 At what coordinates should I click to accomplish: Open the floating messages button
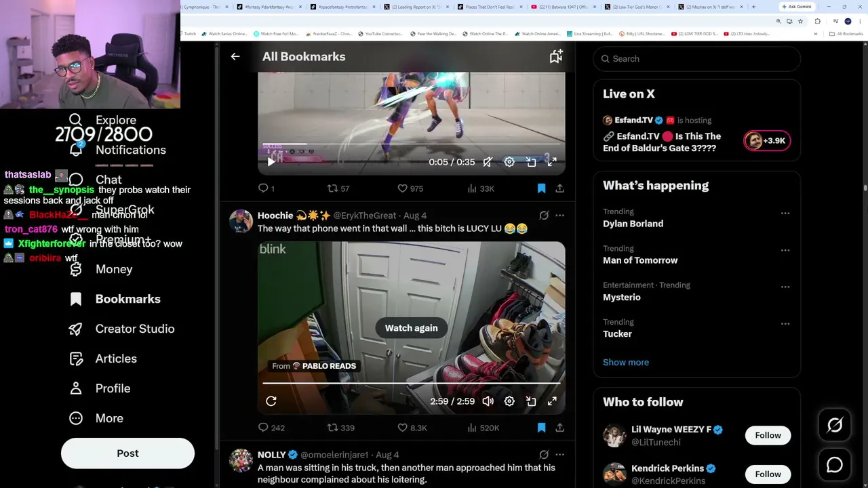pyautogui.click(x=835, y=465)
